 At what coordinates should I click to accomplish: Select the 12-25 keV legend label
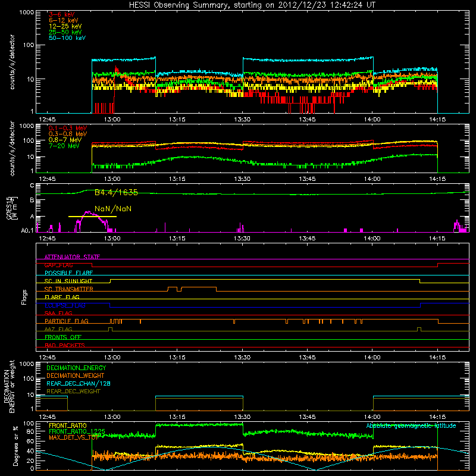tap(65, 26)
